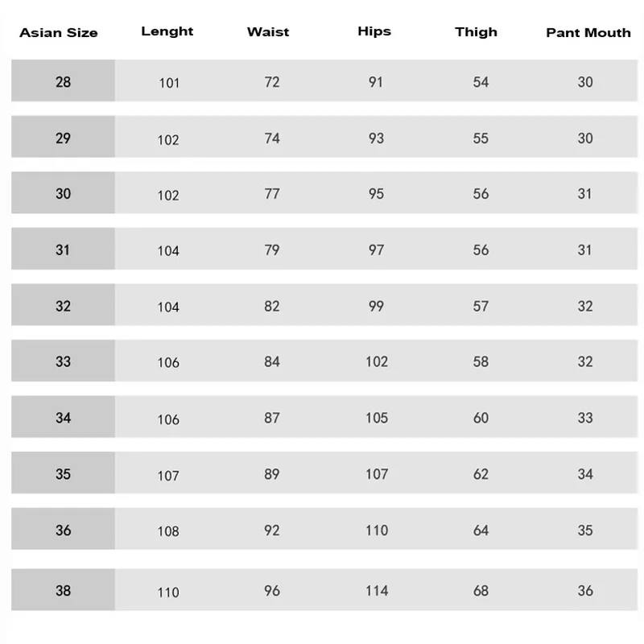Click the pant mouth value 36
The image size is (644, 644).
(x=585, y=591)
